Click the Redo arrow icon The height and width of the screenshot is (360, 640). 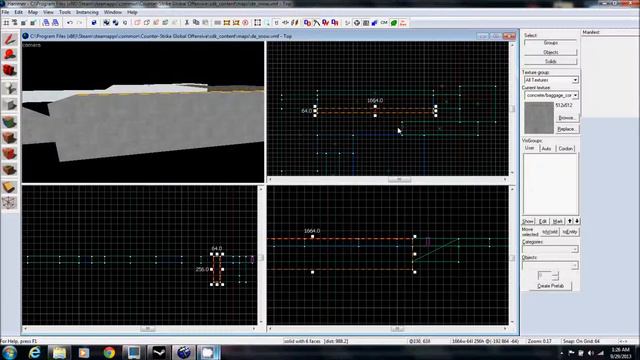pos(79,23)
